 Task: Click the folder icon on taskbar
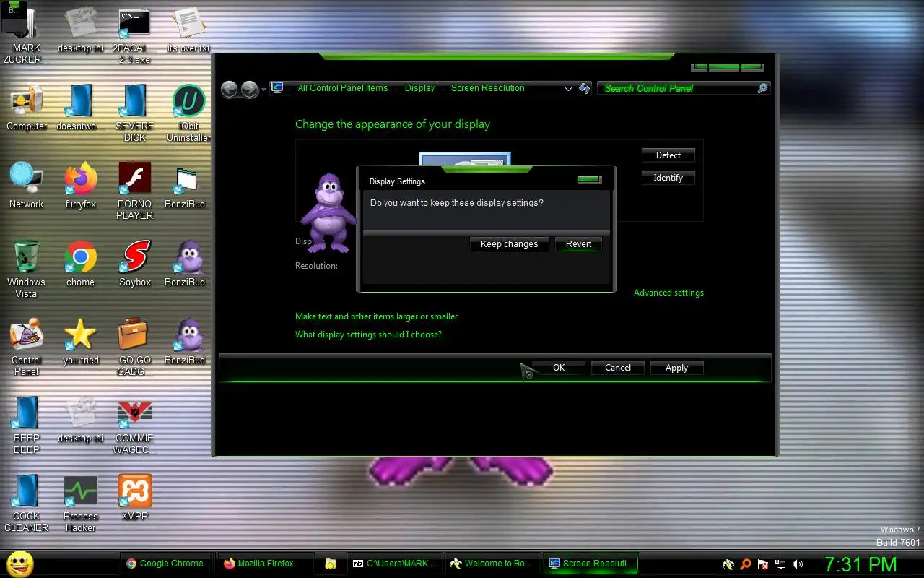pyautogui.click(x=330, y=564)
